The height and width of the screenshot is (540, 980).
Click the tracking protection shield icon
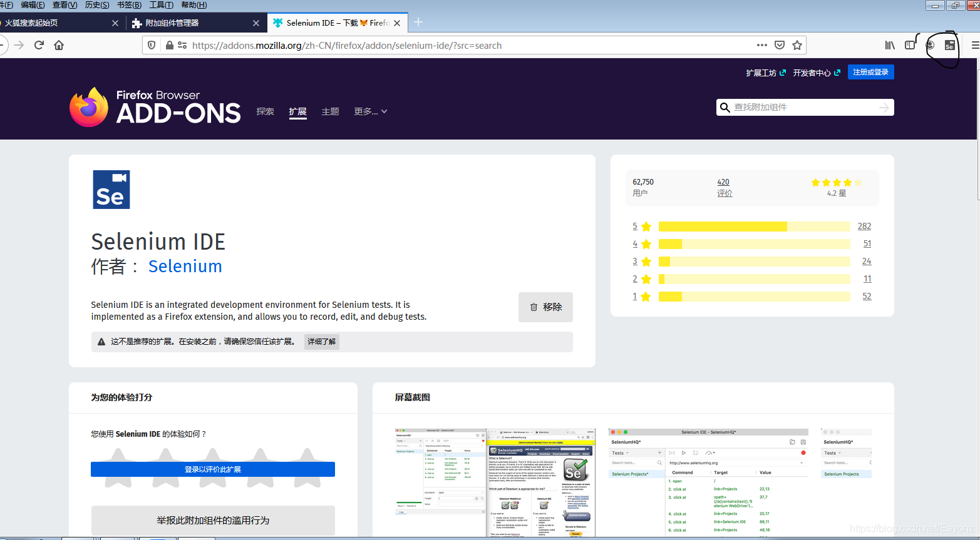coord(152,45)
